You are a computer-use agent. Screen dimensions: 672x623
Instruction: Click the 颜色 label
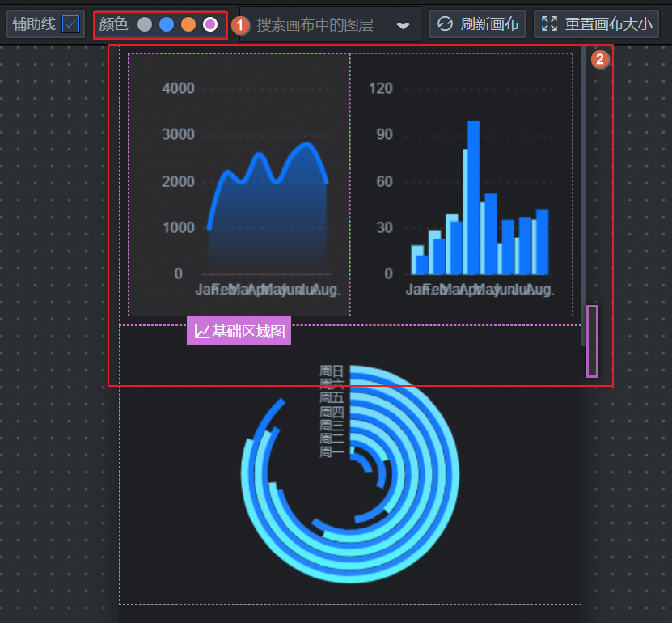pos(113,24)
